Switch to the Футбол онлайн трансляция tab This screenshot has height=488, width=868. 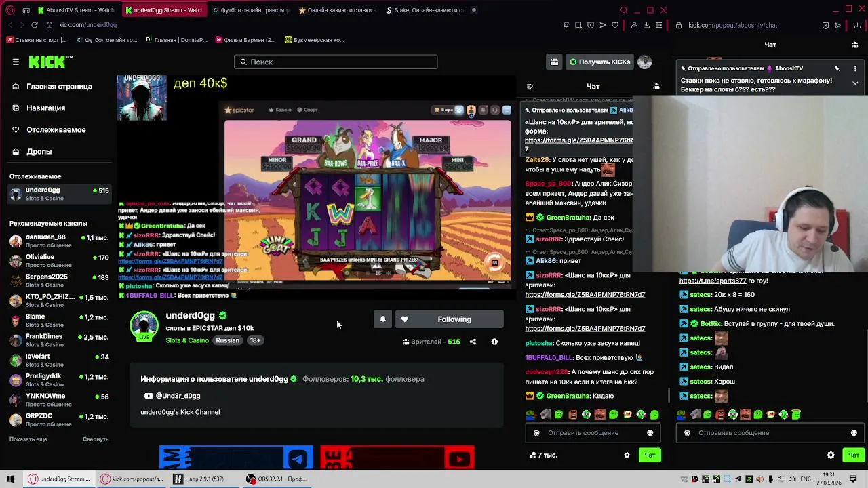[250, 10]
